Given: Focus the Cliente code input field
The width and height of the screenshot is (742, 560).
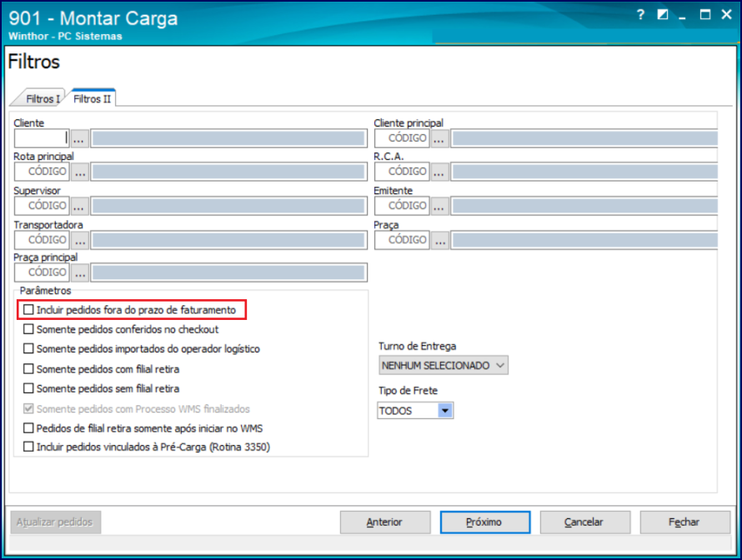Looking at the screenshot, I should coord(43,138).
